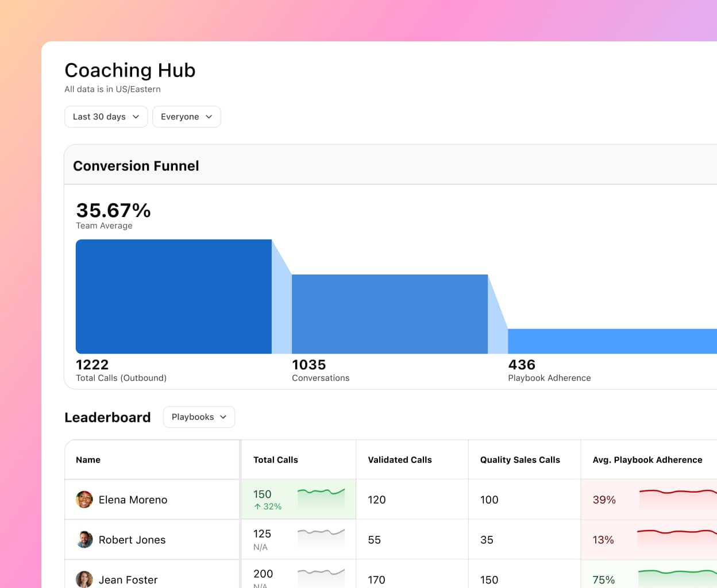The width and height of the screenshot is (717, 588).
Task: Click Jean Foster's avatar
Action: pos(84,579)
